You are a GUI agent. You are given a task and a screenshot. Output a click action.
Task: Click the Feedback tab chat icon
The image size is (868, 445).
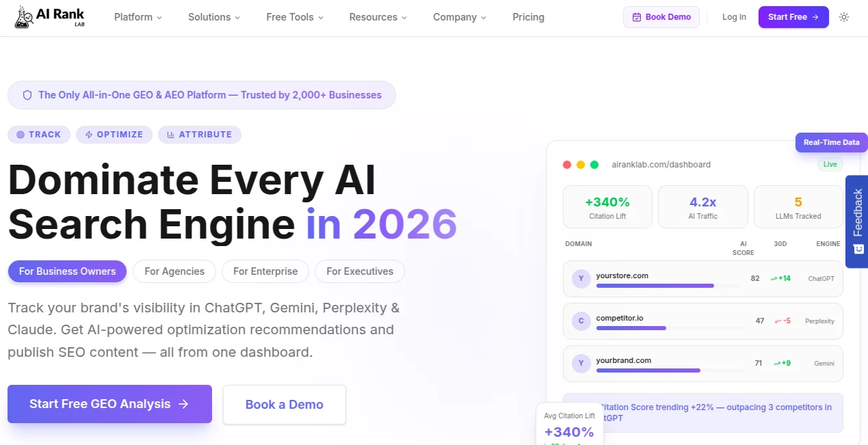click(x=858, y=250)
